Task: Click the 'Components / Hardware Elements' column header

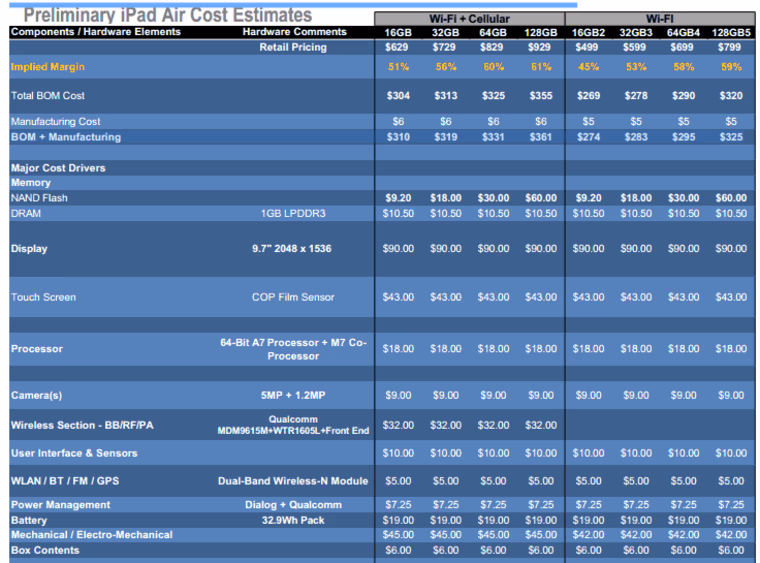Action: (x=95, y=32)
